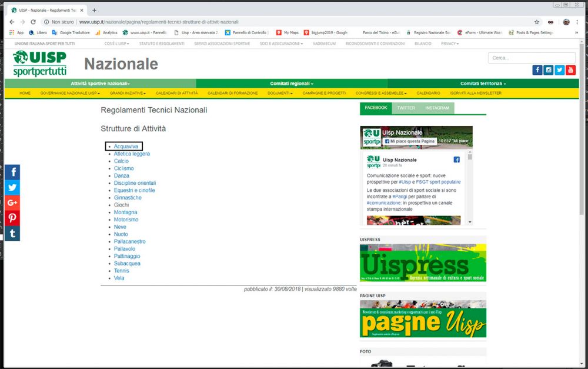This screenshot has height=369, width=588.
Task: Expand the Privacy dropdown menu
Action: tap(450, 44)
